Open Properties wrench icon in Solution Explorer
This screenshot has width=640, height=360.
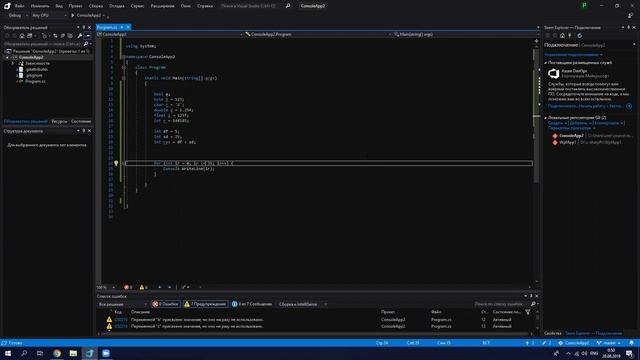80,36
